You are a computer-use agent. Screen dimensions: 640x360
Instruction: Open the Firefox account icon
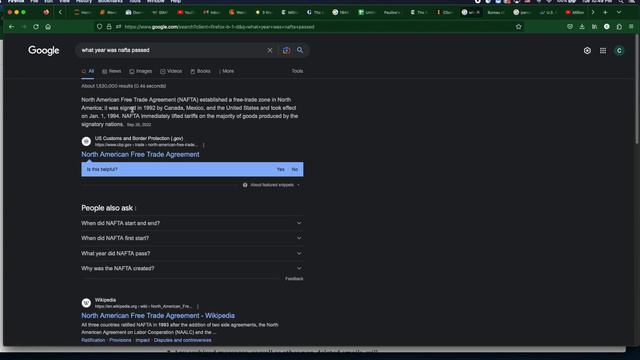[x=607, y=27]
